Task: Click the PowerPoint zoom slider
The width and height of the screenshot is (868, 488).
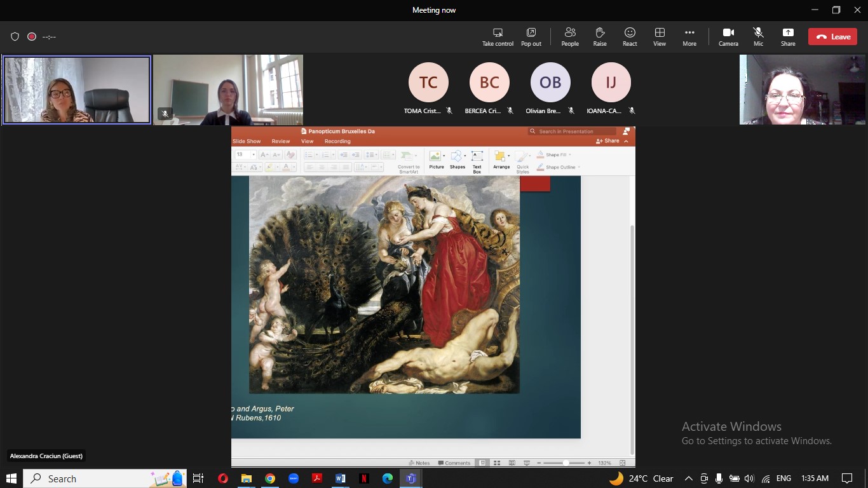Action: tap(566, 463)
